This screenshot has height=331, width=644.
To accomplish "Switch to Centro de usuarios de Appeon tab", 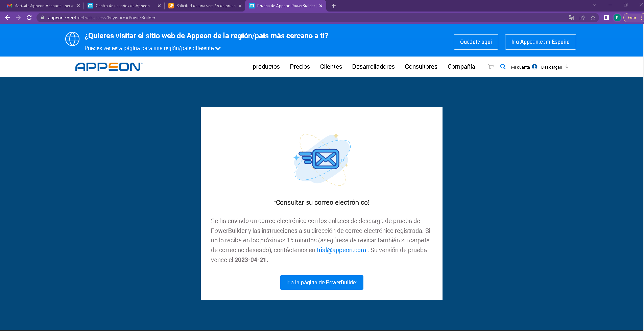I will pyautogui.click(x=122, y=6).
